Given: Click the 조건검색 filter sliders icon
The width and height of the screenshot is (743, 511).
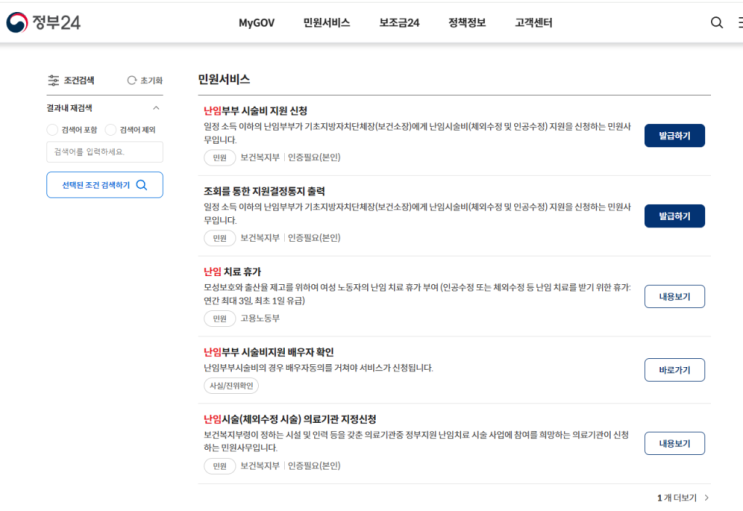Looking at the screenshot, I should pyautogui.click(x=54, y=80).
